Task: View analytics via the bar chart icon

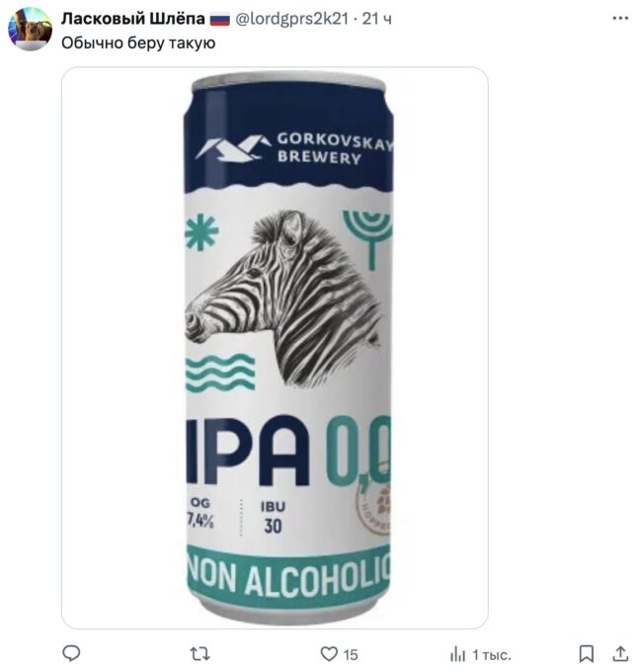Action: click(x=457, y=654)
